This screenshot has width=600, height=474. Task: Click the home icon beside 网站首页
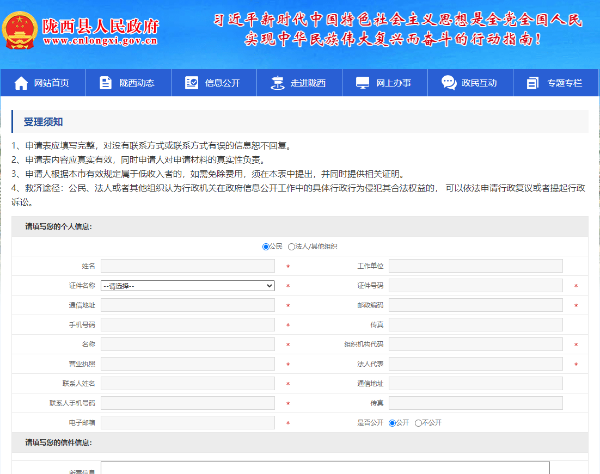20,83
